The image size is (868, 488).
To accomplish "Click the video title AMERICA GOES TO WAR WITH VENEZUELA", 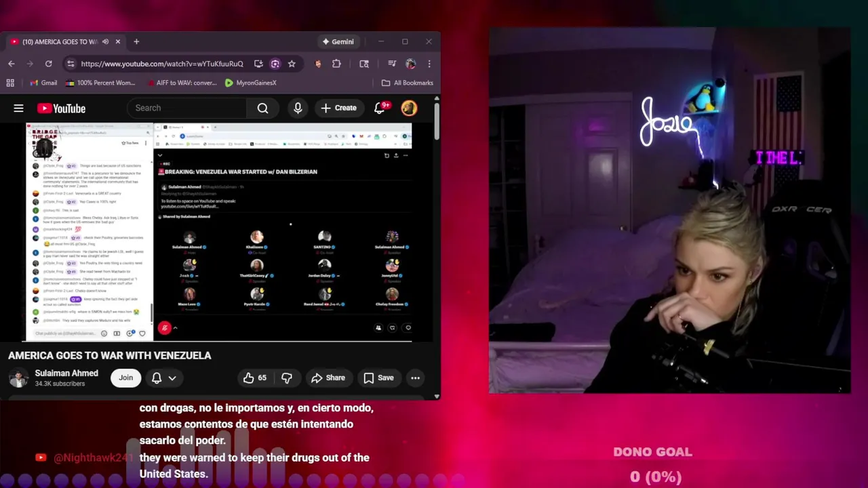I will tap(110, 355).
